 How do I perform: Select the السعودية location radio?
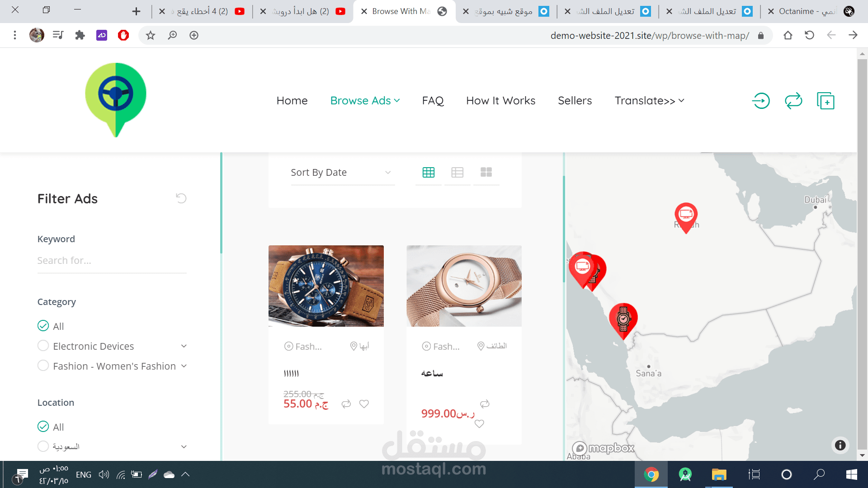pos(43,446)
